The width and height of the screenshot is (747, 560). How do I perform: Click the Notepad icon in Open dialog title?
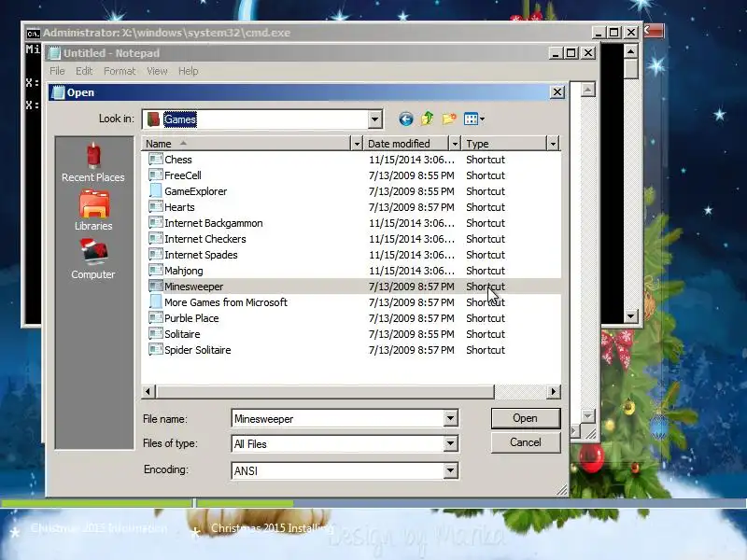pyautogui.click(x=58, y=92)
